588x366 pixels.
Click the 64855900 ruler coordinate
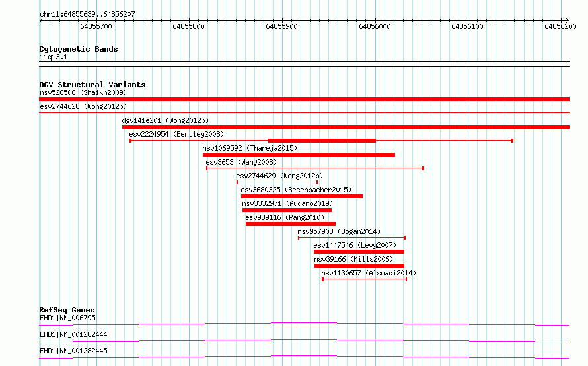[x=281, y=26]
